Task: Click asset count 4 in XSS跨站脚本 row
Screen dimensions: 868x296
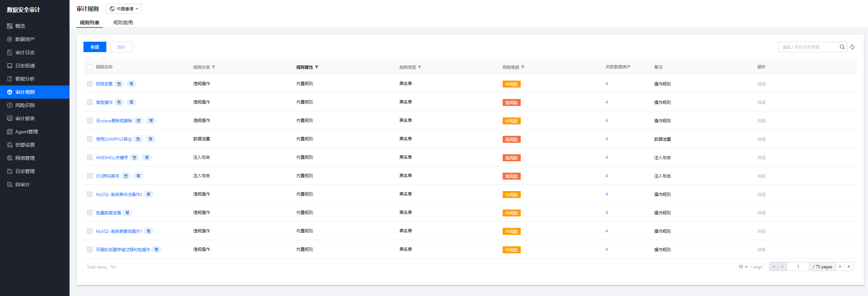Action: (607, 176)
